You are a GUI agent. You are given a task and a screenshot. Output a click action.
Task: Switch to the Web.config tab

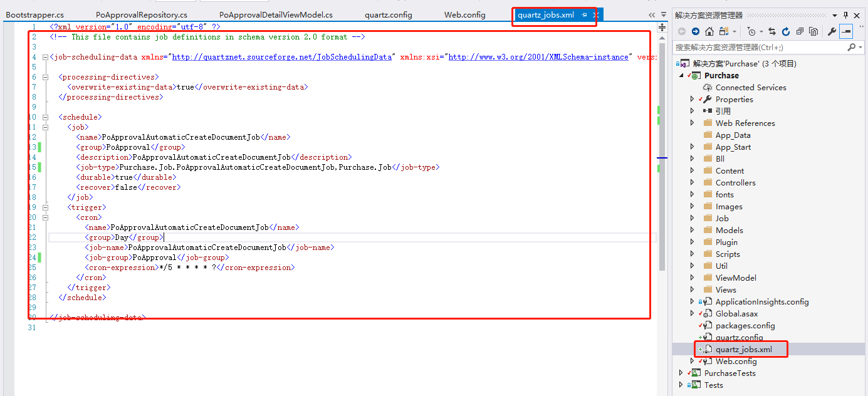point(464,14)
